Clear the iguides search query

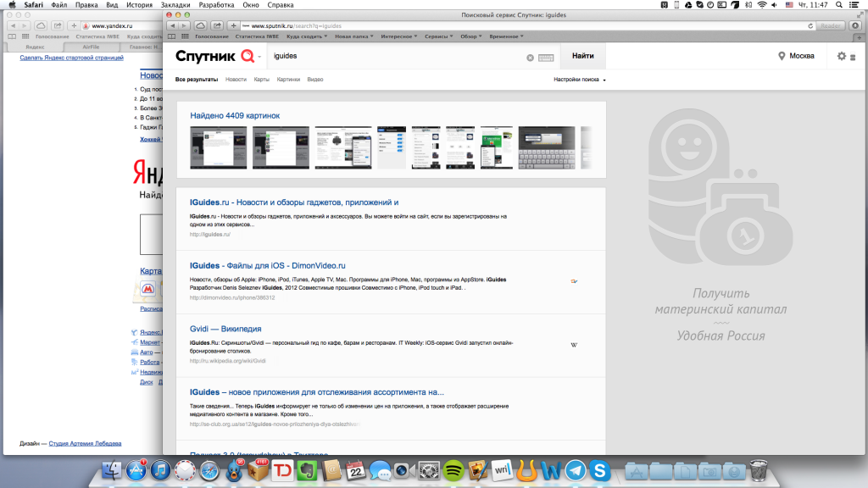[x=530, y=58]
